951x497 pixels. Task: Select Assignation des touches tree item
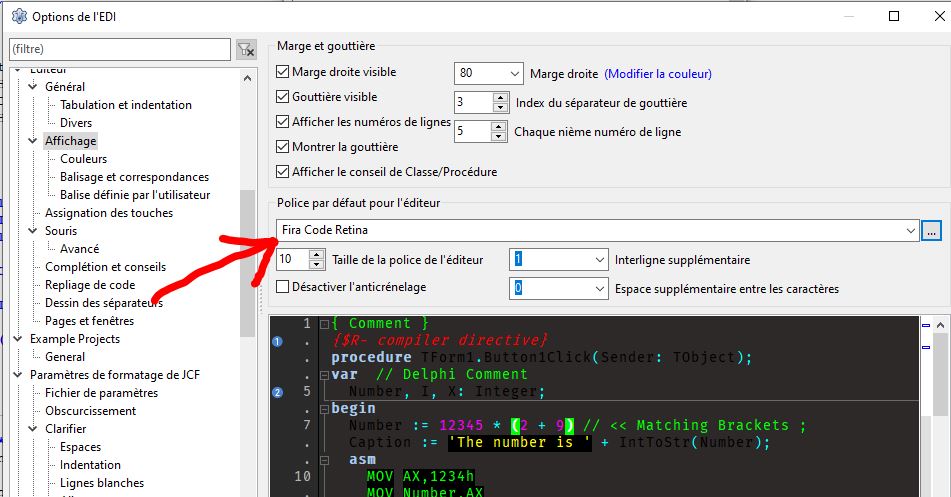(x=108, y=213)
